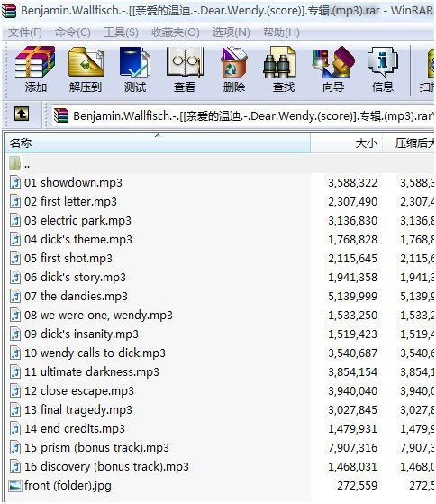Select 06 dick's story.mp3

pos(75,277)
